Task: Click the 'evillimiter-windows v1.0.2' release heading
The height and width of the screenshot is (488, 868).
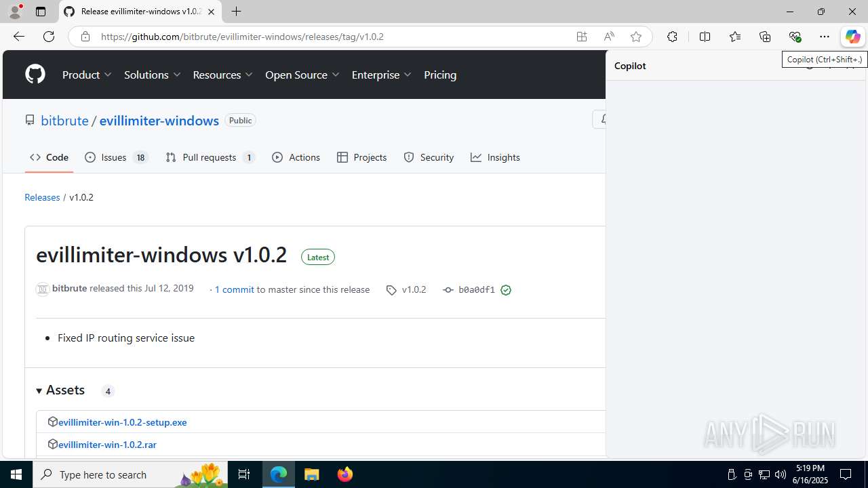Action: [161, 255]
